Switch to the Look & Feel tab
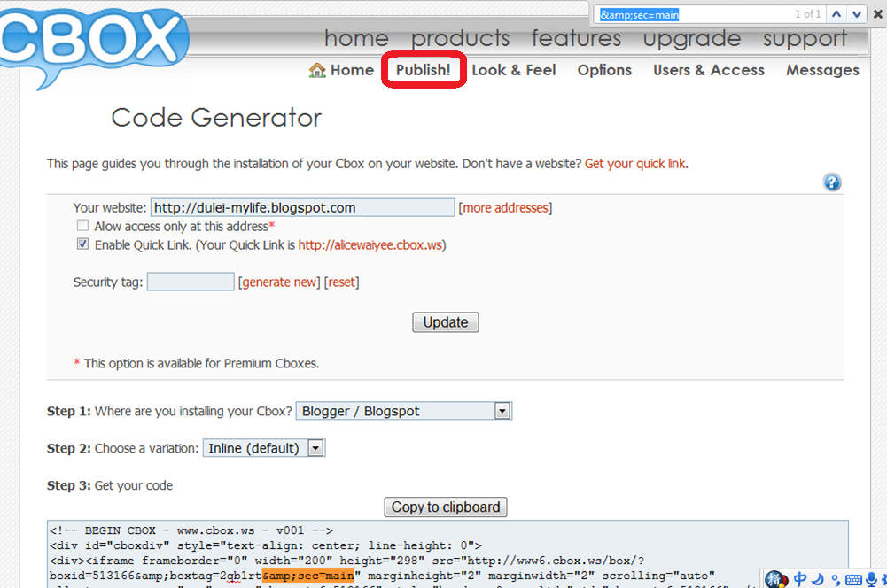The width and height of the screenshot is (887, 588). [x=514, y=70]
